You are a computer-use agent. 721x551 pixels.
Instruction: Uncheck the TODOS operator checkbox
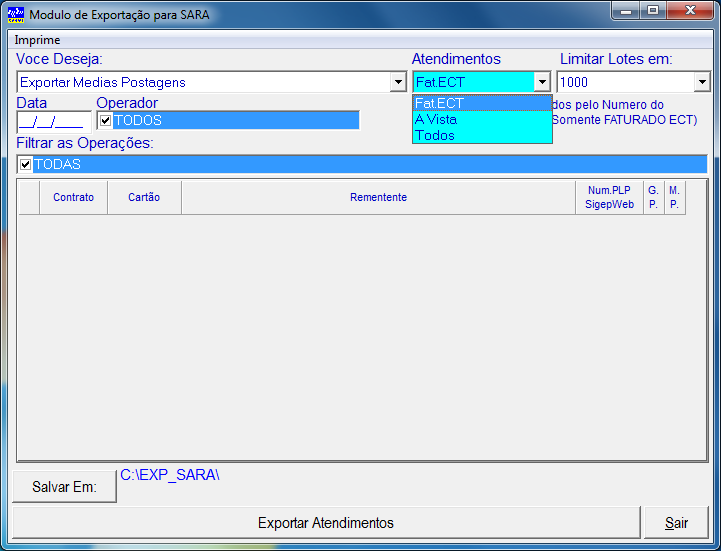[x=105, y=121]
